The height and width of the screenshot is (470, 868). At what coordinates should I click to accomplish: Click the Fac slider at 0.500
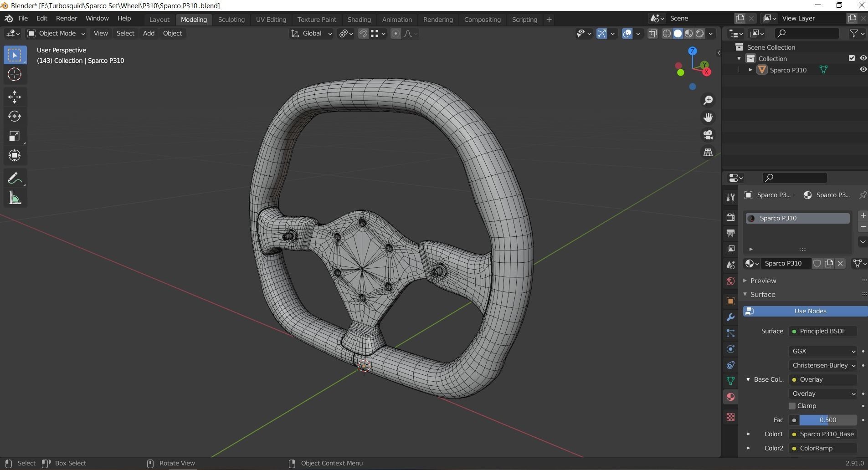click(827, 420)
